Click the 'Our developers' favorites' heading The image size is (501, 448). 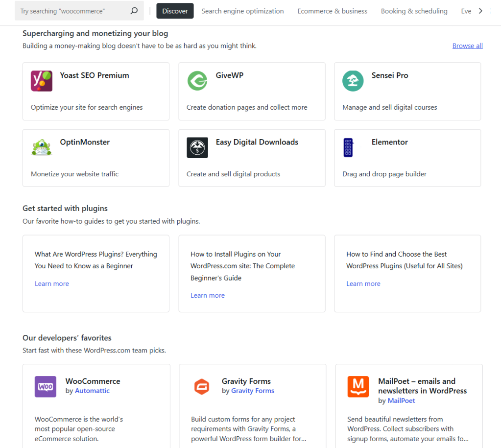coord(67,338)
